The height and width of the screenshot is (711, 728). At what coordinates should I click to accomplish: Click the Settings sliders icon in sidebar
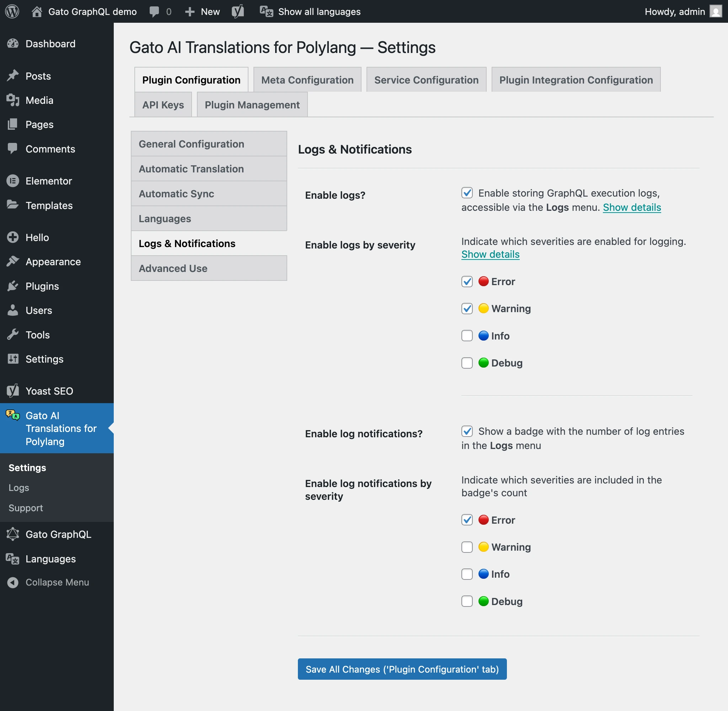click(x=13, y=359)
